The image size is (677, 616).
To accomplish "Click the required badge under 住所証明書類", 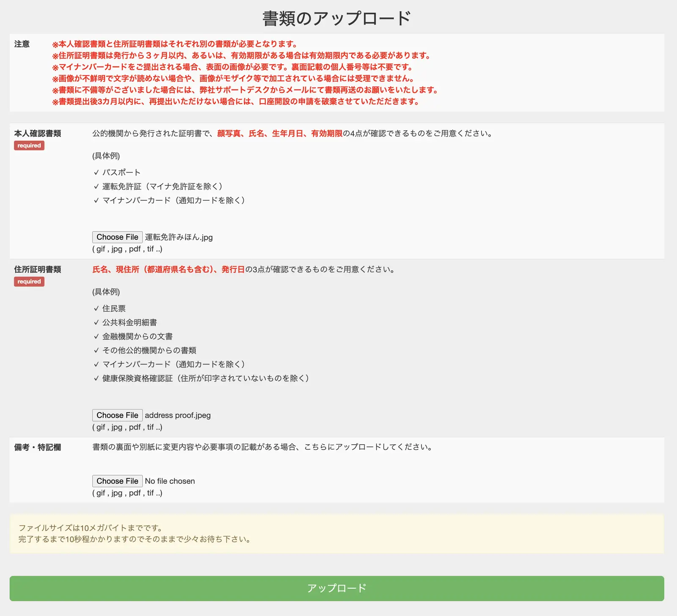I will [29, 282].
